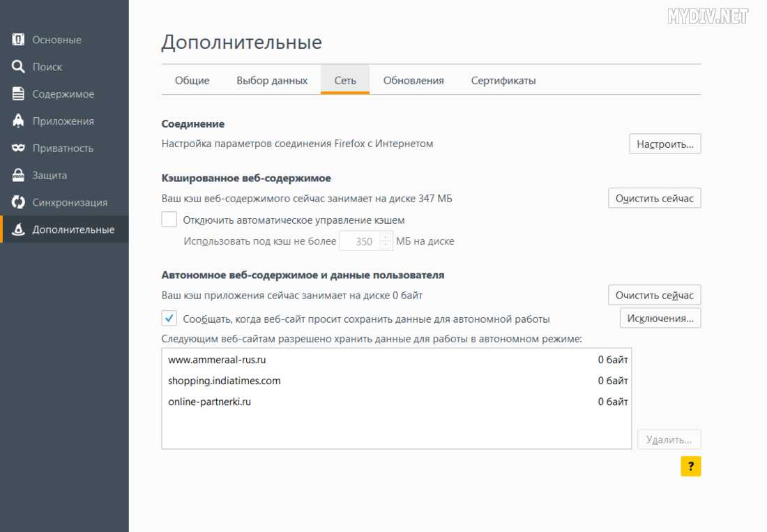767x532 pixels.
Task: Open Search (Поиск) magnifier icon in sidebar
Action: pos(19,67)
